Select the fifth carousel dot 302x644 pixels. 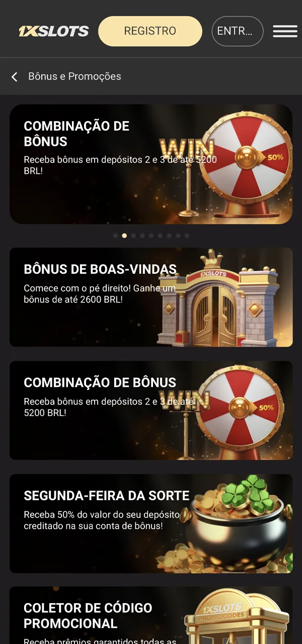151,235
